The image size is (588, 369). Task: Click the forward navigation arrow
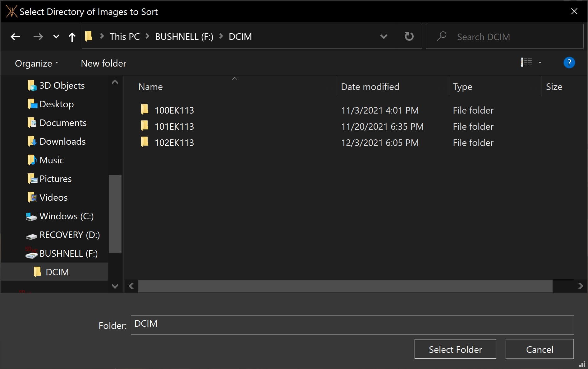pos(38,37)
